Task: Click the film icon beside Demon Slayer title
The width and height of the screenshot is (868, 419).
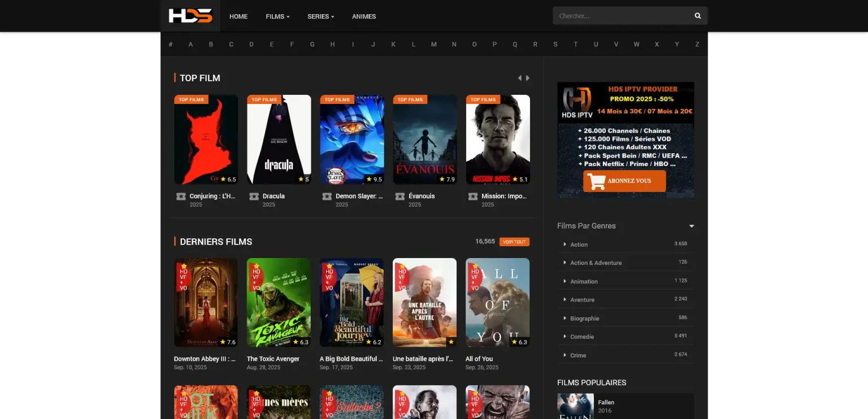Action: (327, 197)
